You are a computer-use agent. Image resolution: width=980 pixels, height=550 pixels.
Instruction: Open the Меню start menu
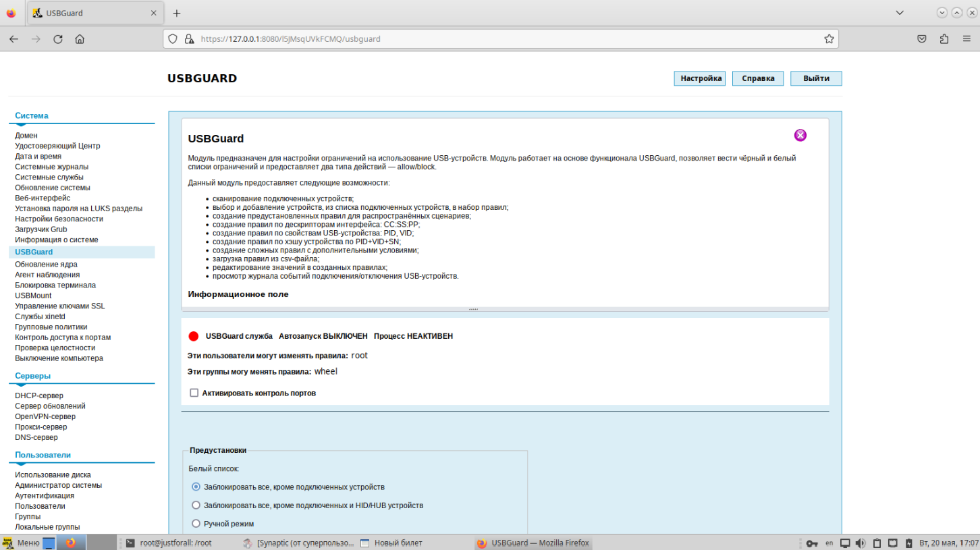coord(22,543)
